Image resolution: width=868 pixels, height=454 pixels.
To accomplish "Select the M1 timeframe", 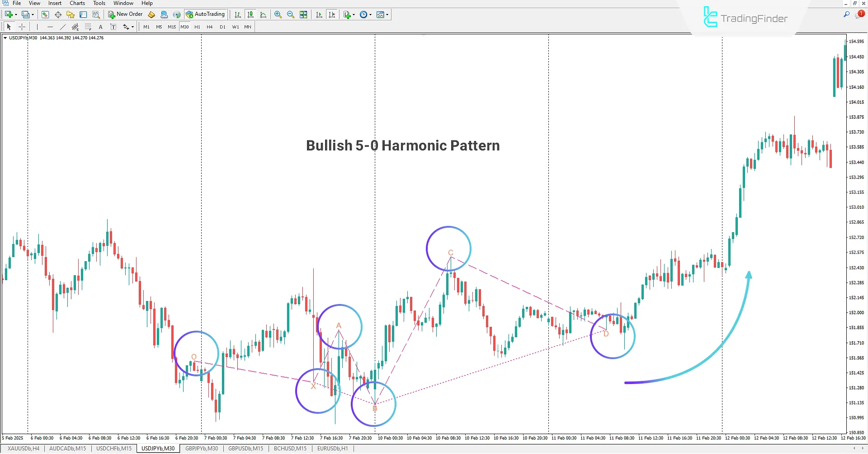I will click(x=146, y=27).
